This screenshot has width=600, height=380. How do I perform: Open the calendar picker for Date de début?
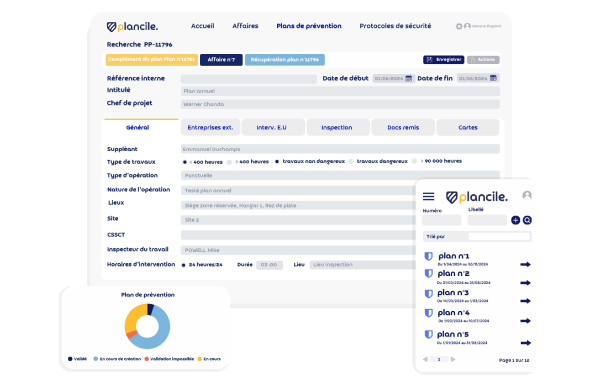(409, 78)
